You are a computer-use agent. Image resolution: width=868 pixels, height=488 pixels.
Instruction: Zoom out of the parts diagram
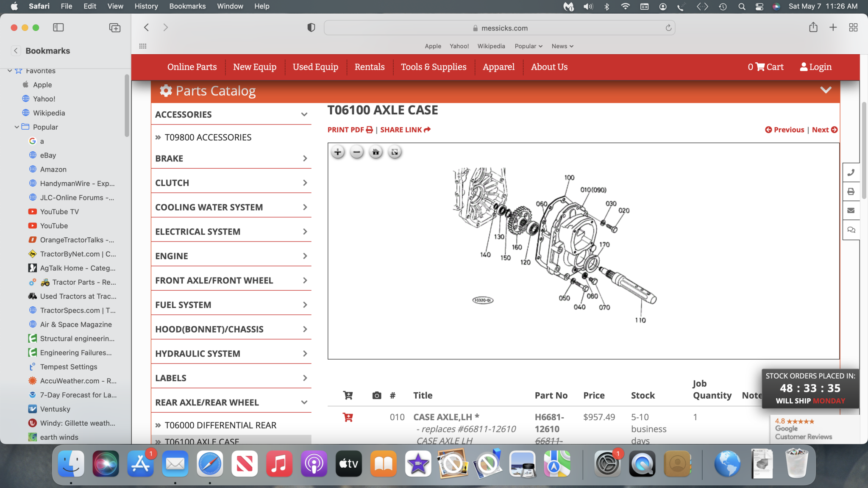coord(357,152)
